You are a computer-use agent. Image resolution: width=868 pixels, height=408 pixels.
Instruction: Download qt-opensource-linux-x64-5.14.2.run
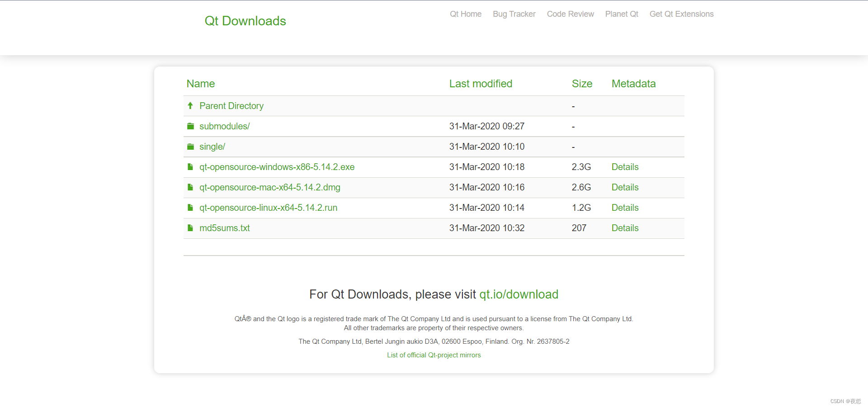coord(268,208)
